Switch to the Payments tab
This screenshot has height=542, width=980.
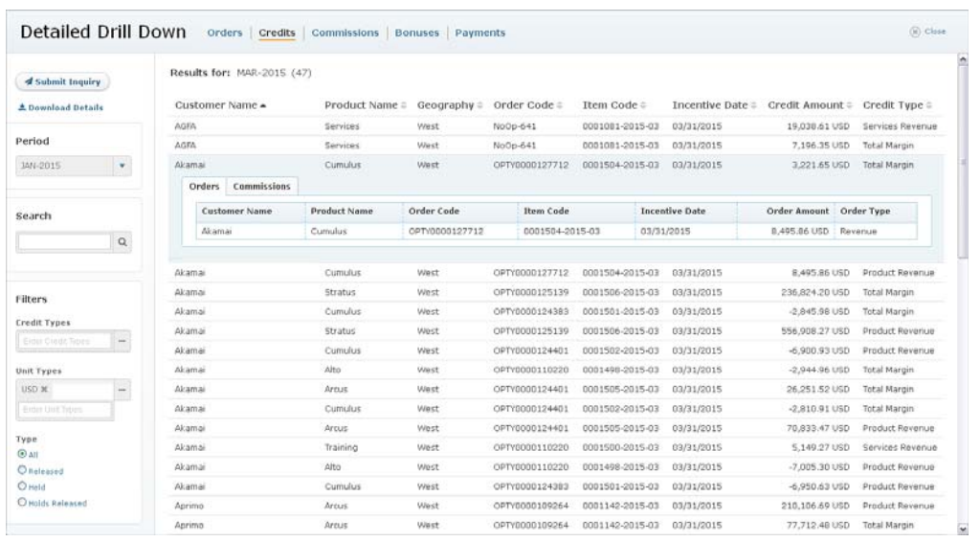(x=480, y=33)
